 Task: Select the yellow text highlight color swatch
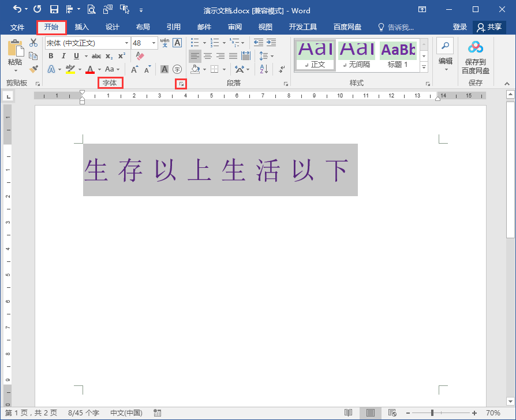(x=69, y=72)
